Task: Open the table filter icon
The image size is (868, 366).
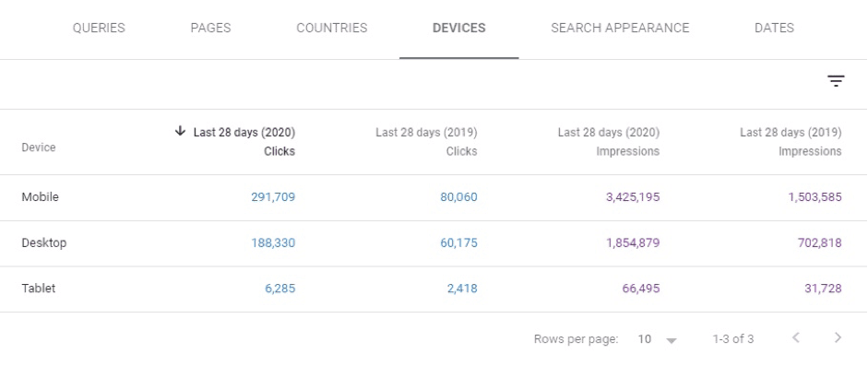Action: click(x=836, y=82)
